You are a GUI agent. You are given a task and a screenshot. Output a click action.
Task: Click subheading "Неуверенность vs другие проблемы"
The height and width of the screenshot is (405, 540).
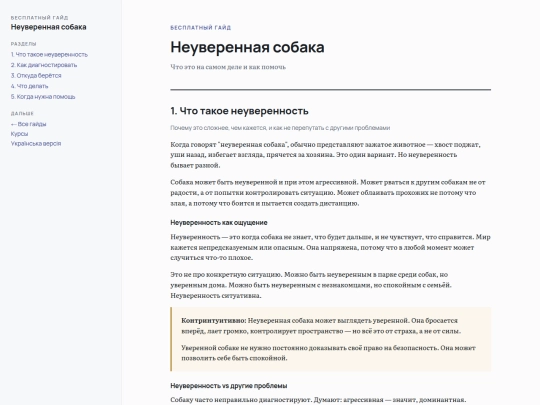(229, 386)
